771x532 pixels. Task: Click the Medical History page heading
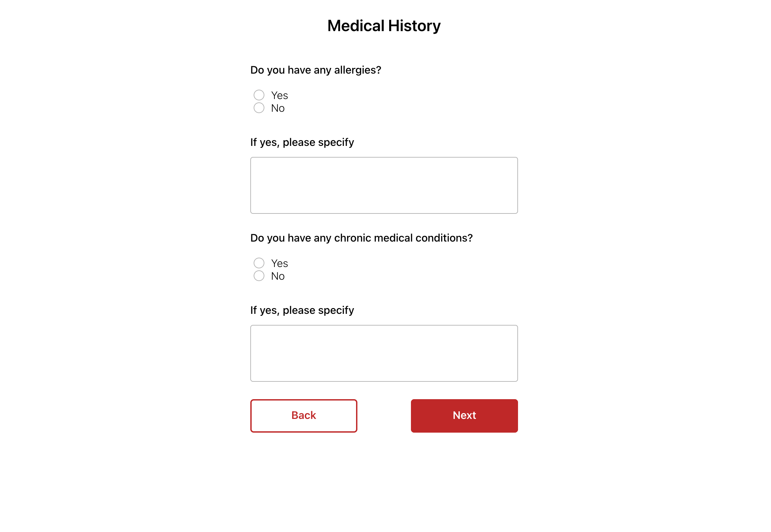384,26
